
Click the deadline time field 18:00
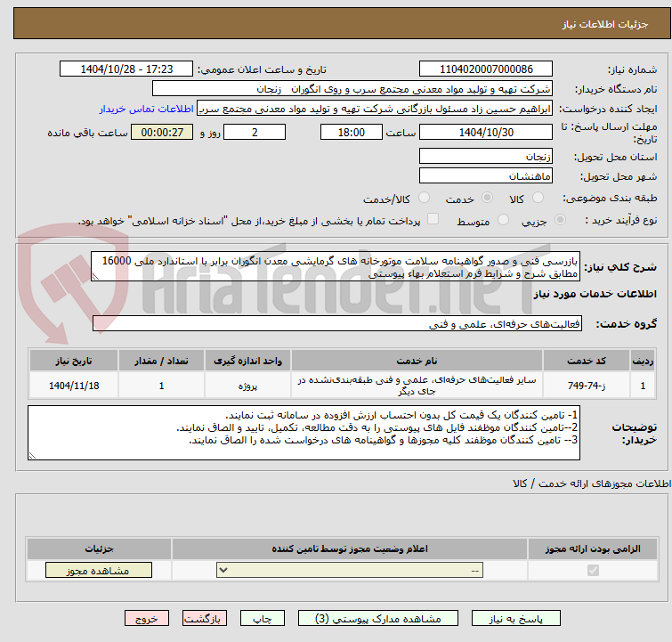click(352, 133)
